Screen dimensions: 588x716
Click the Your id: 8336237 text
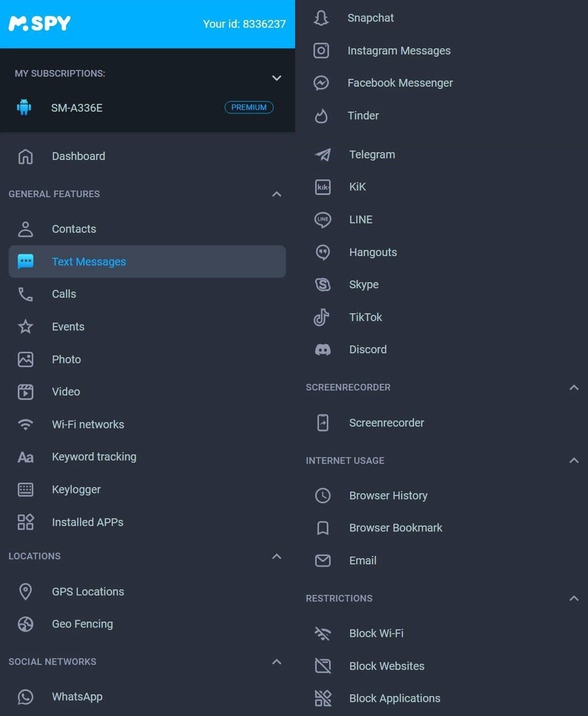click(245, 24)
